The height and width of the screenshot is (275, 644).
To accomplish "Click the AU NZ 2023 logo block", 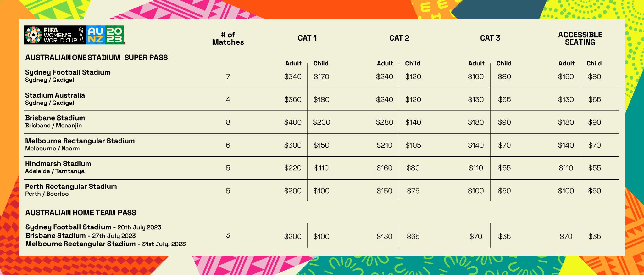I will (x=105, y=35).
